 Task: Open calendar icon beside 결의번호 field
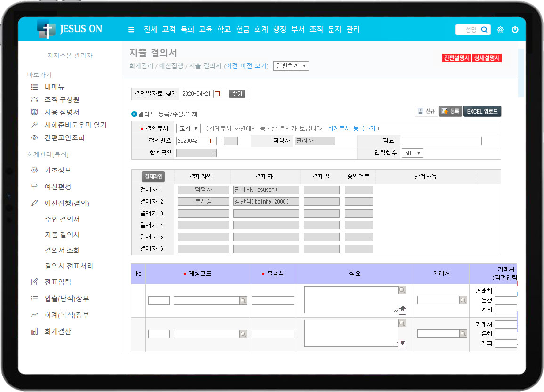point(212,141)
